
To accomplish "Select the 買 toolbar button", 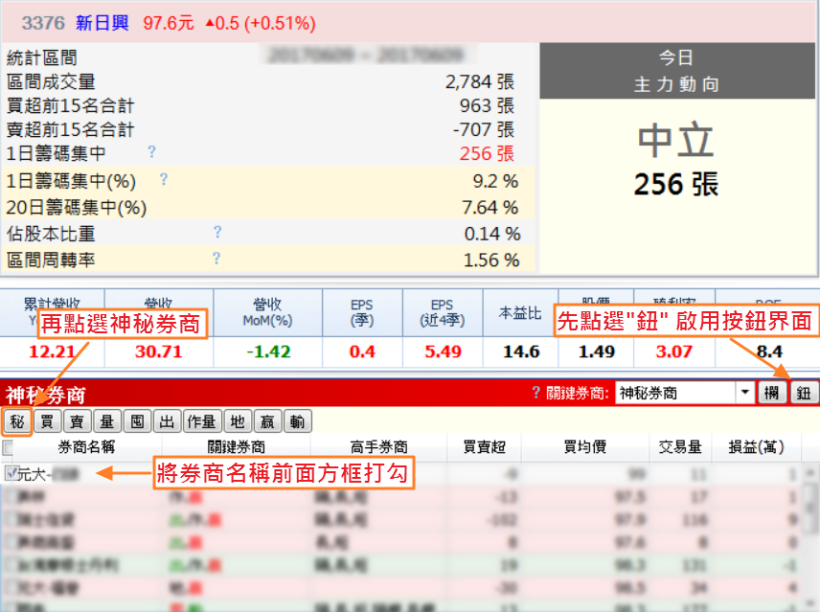I will pos(47,422).
